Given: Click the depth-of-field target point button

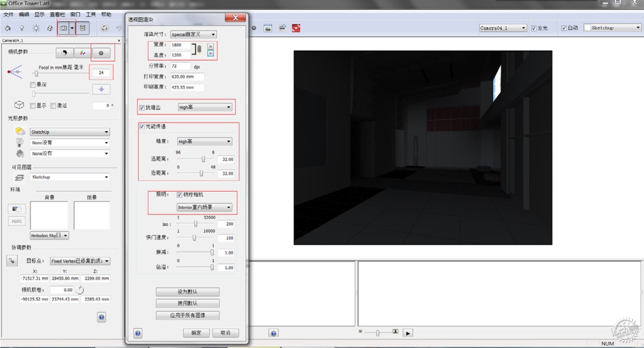Looking at the screenshot, I should pyautogui.click(x=101, y=89).
